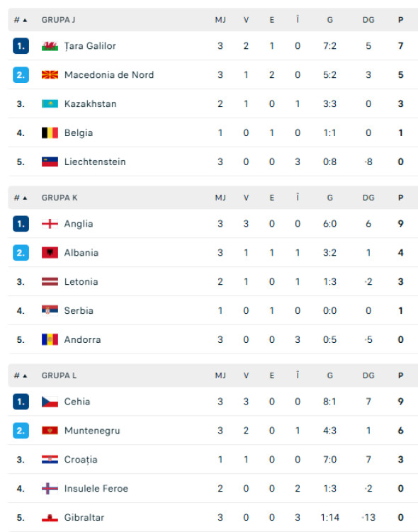Click Albania's second place badge

(x=21, y=253)
